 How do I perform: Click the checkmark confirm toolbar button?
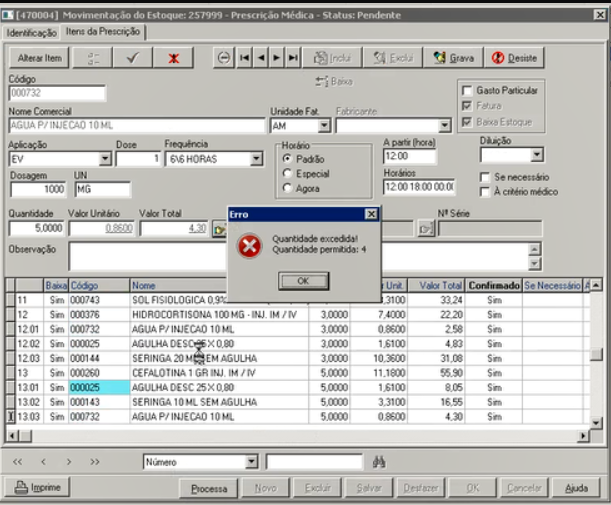point(133,58)
